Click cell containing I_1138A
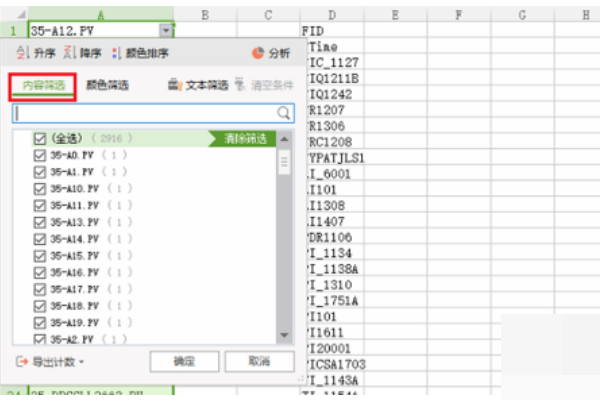Viewport: 600px width, 400px height. pyautogui.click(x=335, y=269)
